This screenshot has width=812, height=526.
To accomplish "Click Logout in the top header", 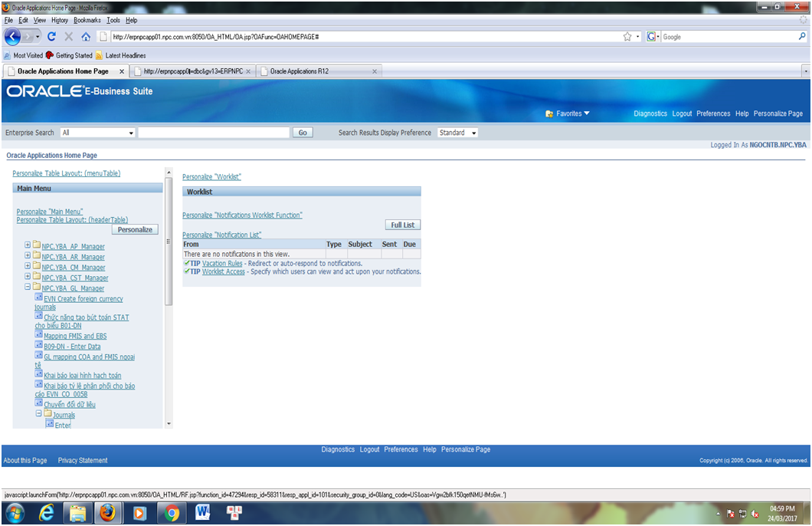I will click(682, 113).
